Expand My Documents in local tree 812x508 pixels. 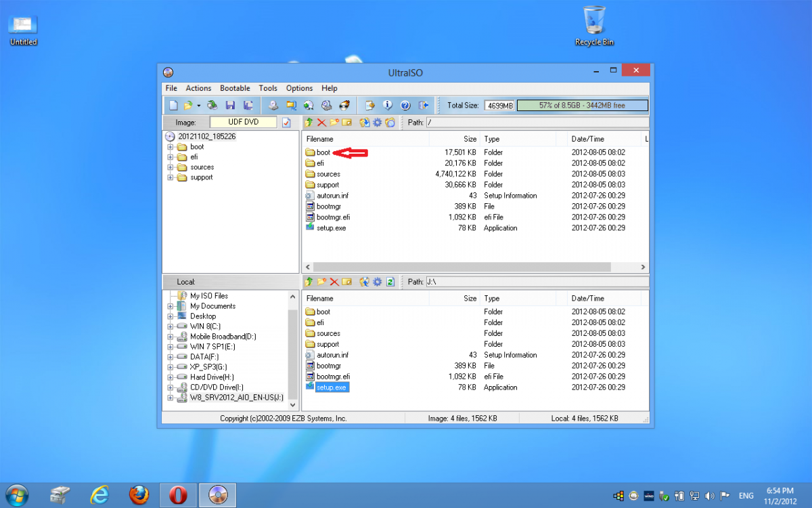pyautogui.click(x=171, y=306)
